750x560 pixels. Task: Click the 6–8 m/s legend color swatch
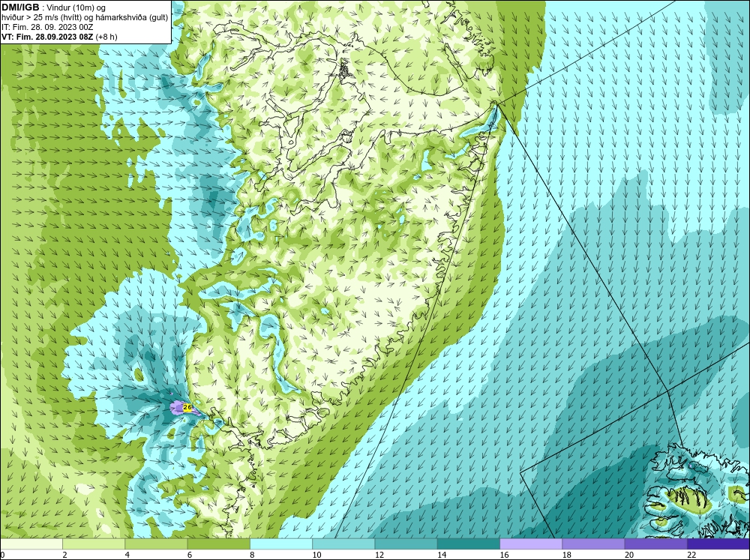(x=218, y=544)
